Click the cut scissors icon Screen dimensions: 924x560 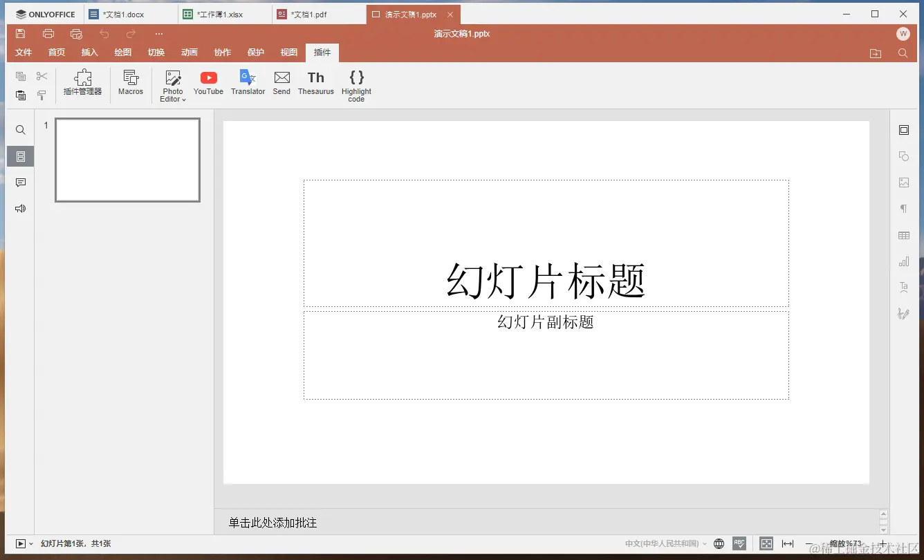(x=42, y=77)
